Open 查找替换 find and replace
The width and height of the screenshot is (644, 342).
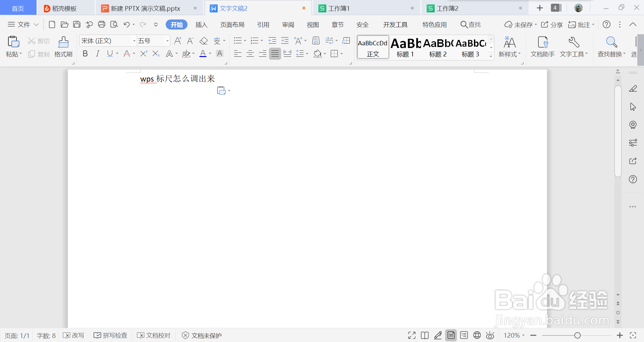tap(611, 46)
